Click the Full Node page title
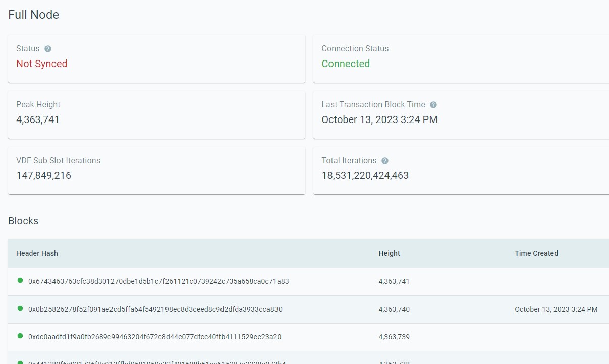 [33, 15]
